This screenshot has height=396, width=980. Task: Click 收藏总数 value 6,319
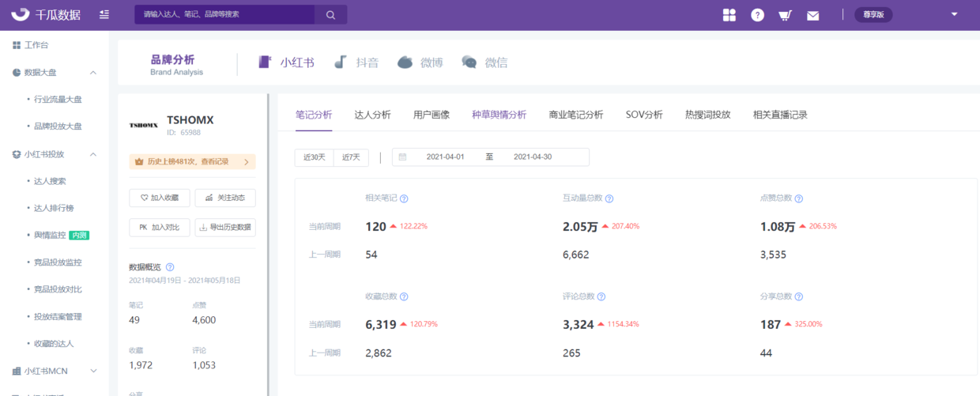coord(380,325)
